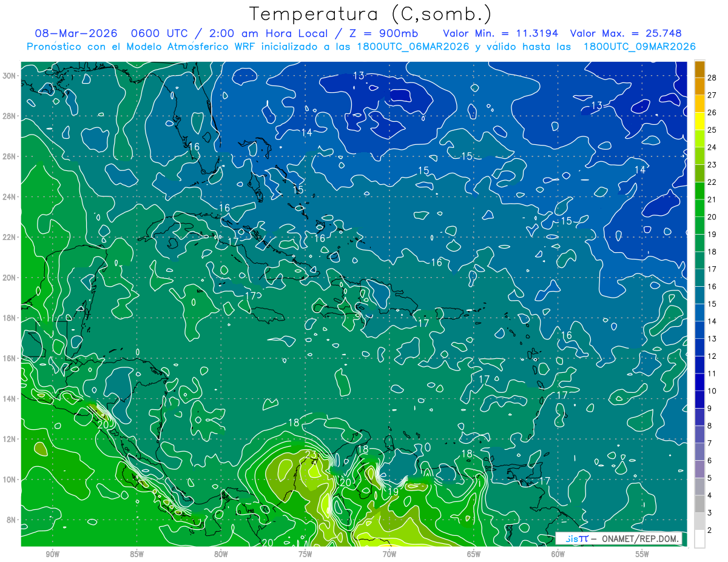Screen dimensions: 728x562
Task: Click the "60W" longitude axis label
Action: [558, 555]
